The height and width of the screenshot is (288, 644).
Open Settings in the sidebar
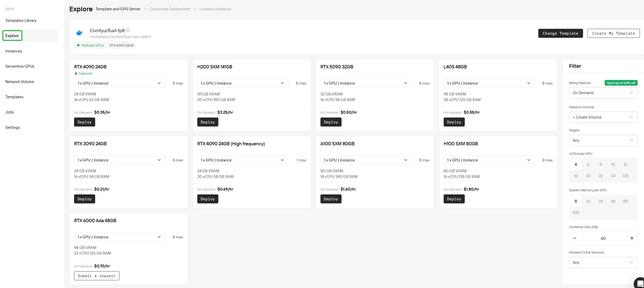tap(12, 128)
